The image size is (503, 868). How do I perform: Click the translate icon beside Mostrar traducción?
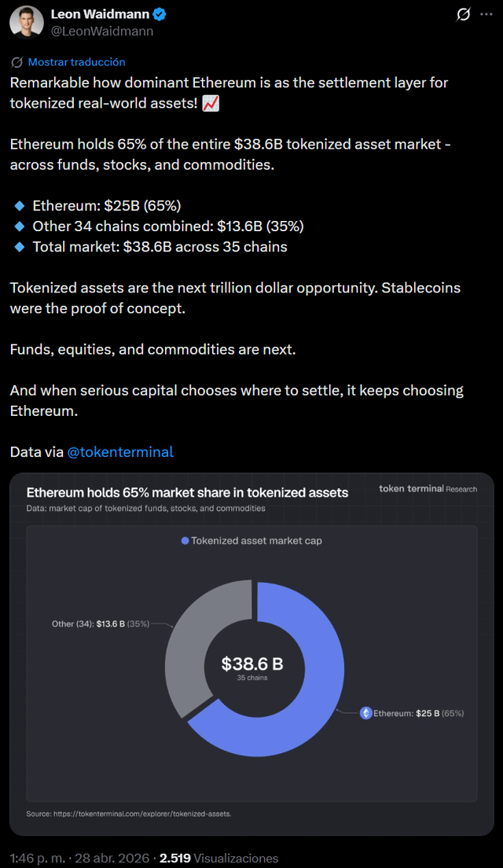click(x=17, y=62)
